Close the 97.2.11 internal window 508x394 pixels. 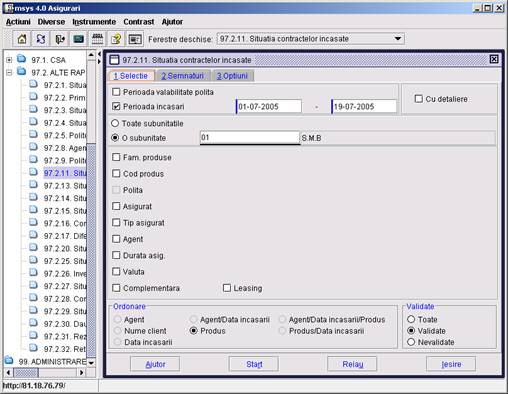tap(494, 59)
